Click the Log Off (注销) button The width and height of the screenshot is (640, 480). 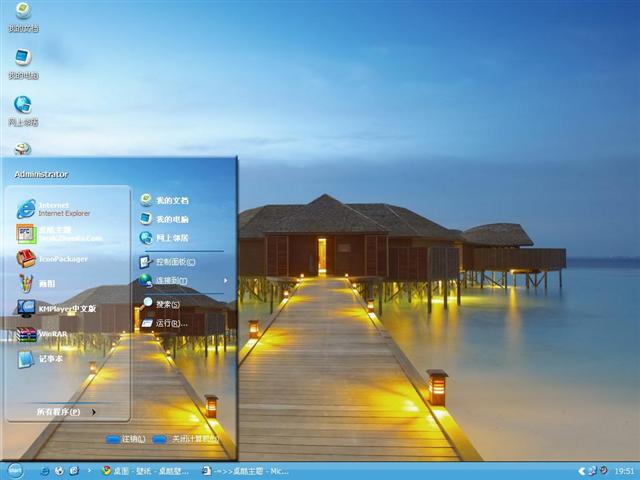click(126, 439)
